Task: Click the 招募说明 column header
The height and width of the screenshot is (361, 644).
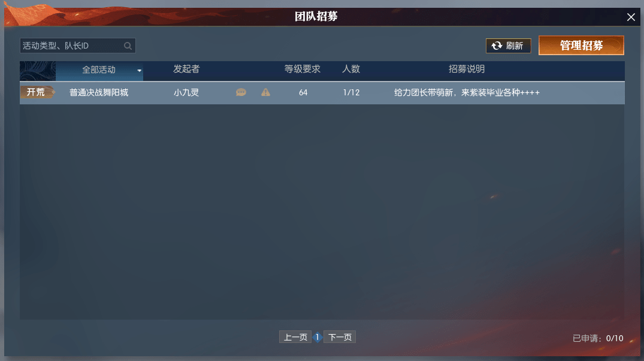Action: 467,69
